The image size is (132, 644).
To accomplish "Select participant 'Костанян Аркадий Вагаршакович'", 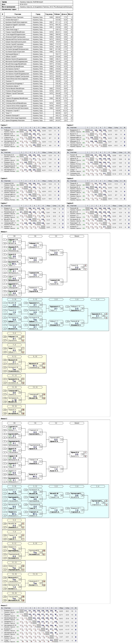I will pos(17,49).
